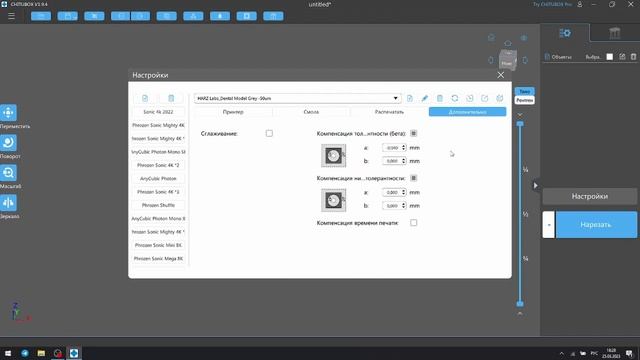Click the view cube in the viewport
Image resolution: width=640 pixels, height=360 pixels.
pos(508,60)
